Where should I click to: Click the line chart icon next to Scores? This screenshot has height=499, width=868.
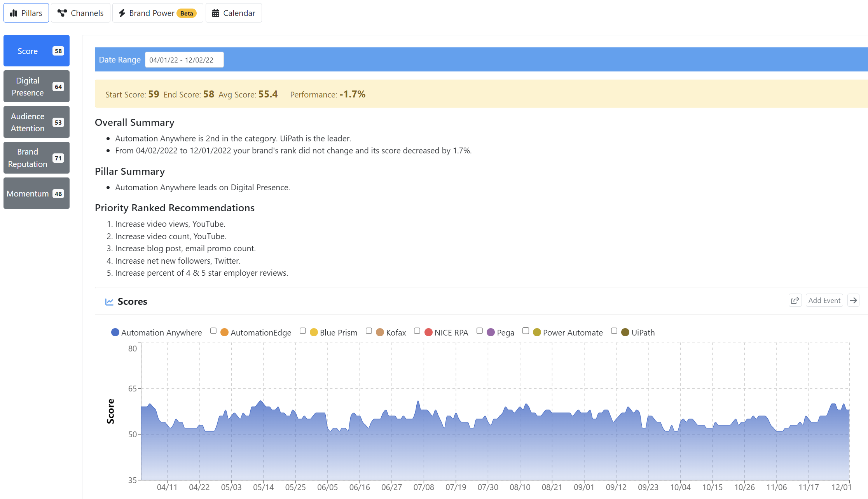point(109,302)
